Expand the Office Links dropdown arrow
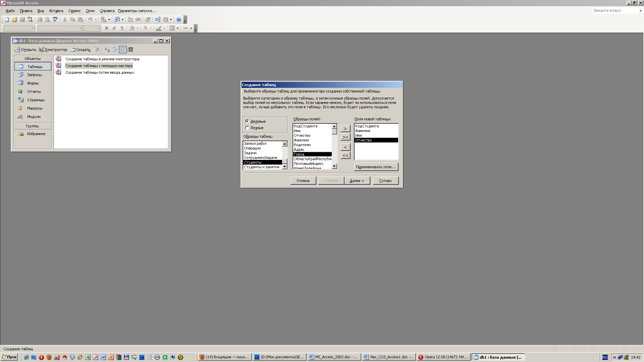The image size is (644, 362). tap(109, 19)
